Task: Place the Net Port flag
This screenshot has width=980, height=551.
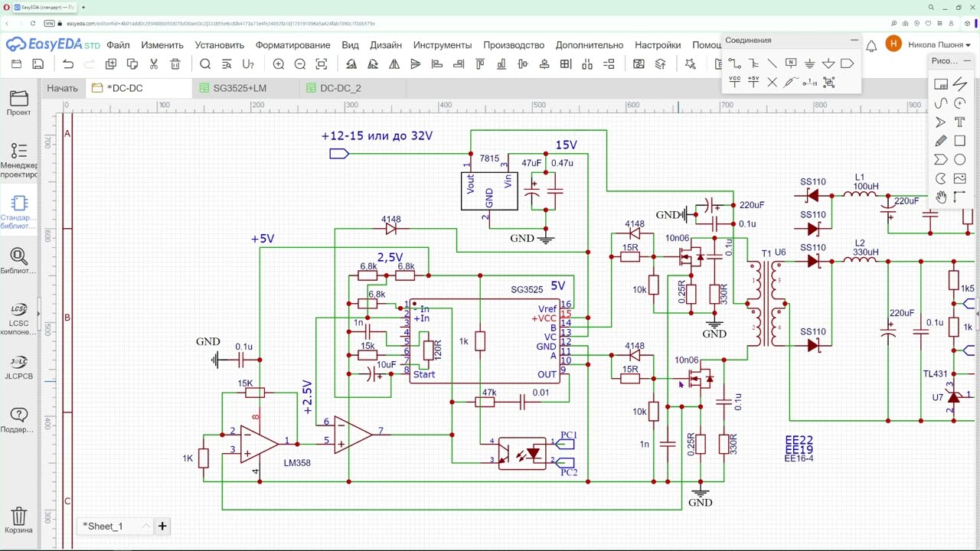Action: tap(847, 64)
